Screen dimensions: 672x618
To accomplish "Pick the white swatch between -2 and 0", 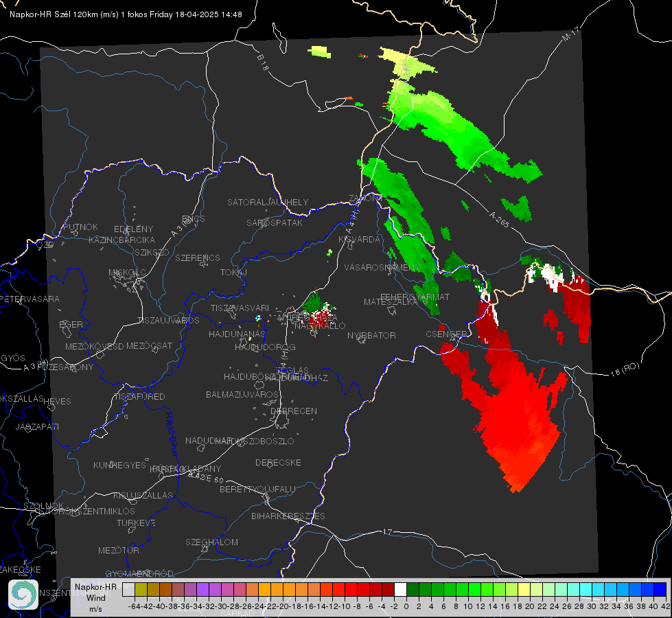I will (x=400, y=590).
